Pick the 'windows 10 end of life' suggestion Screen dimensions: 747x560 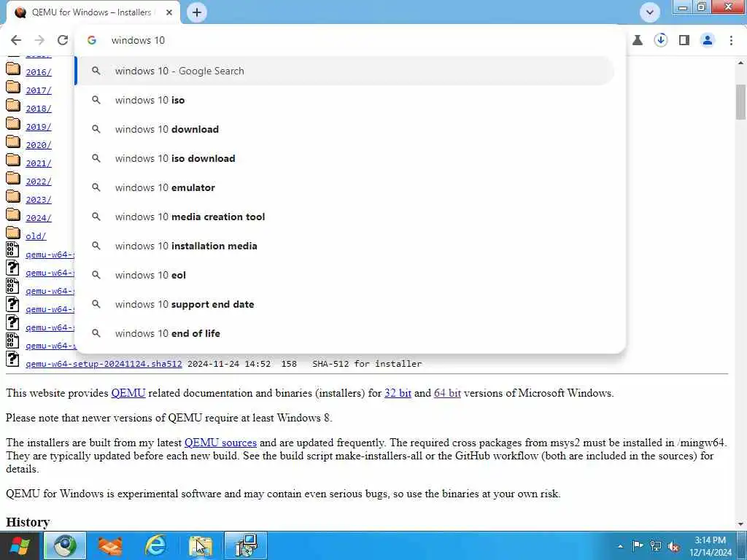coord(344,333)
